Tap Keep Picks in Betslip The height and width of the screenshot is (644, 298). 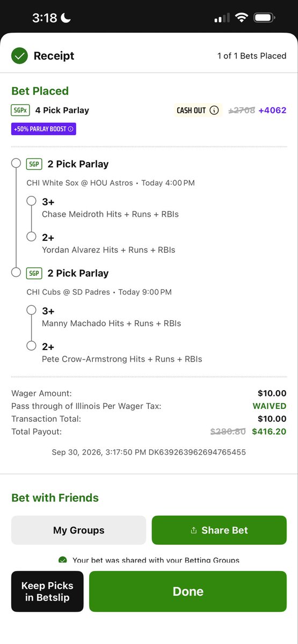point(47,591)
